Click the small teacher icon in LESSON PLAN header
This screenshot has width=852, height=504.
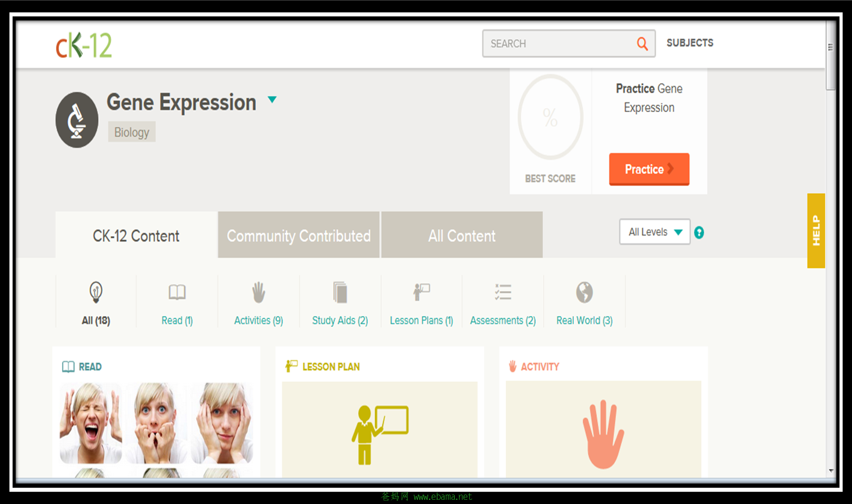(291, 366)
